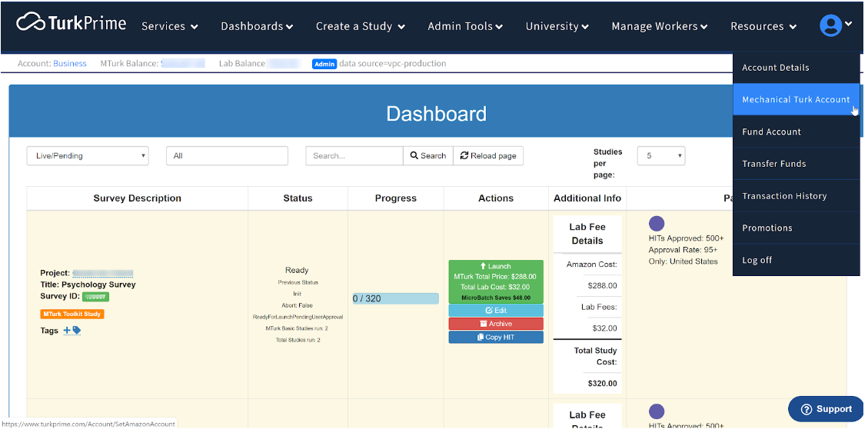
Task: Click the Support help button
Action: click(x=826, y=409)
